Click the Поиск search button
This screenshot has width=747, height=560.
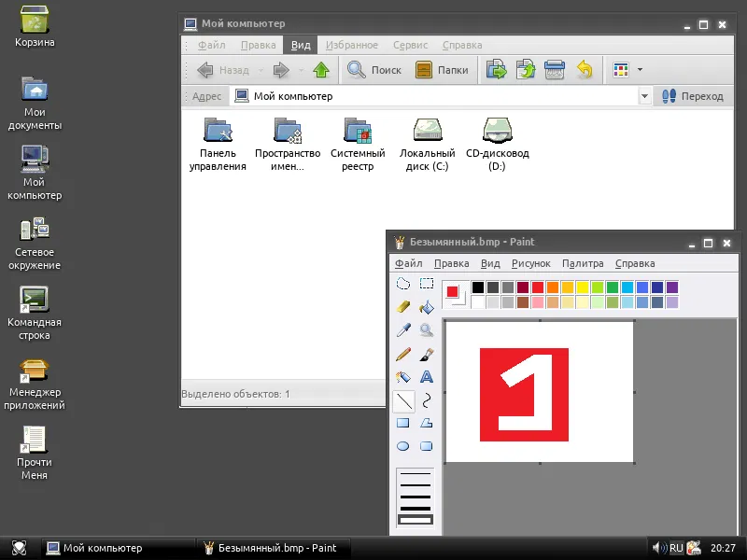pos(374,70)
